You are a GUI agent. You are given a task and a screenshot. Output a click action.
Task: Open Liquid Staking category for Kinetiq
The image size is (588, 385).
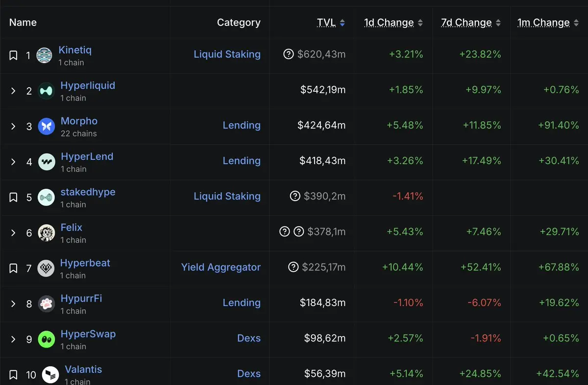(x=227, y=54)
